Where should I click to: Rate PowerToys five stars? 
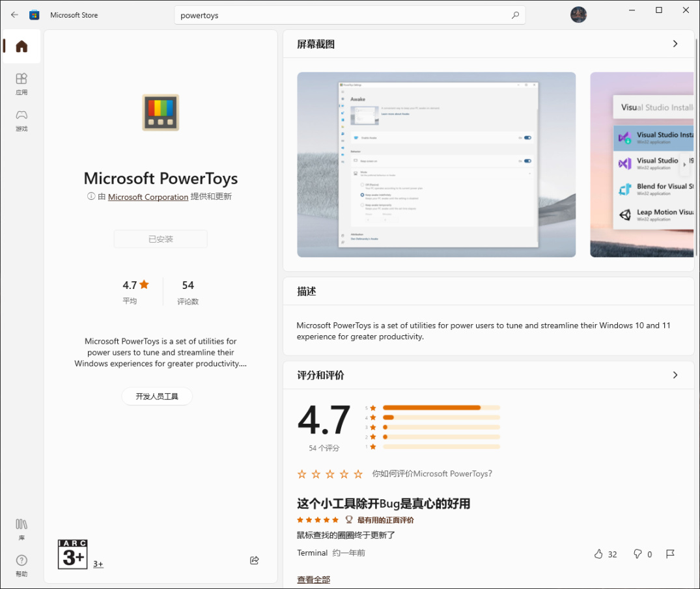click(x=358, y=474)
